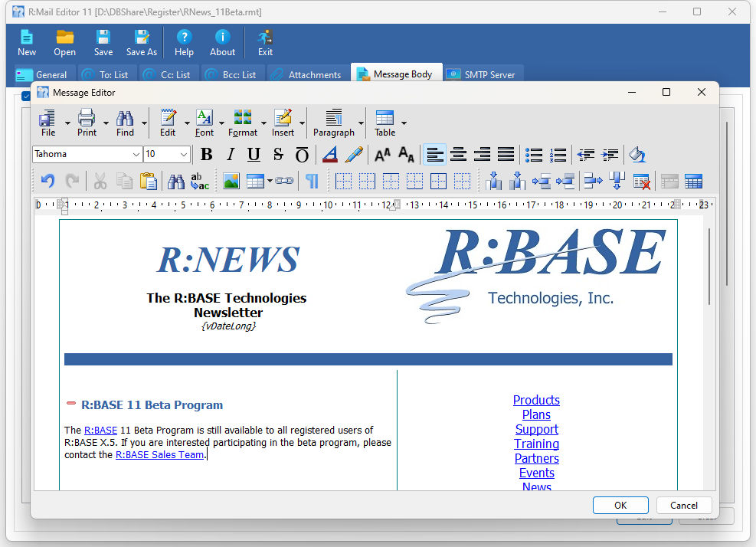Toggle Bold formatting
Screen dimensions: 756x547
(206, 154)
